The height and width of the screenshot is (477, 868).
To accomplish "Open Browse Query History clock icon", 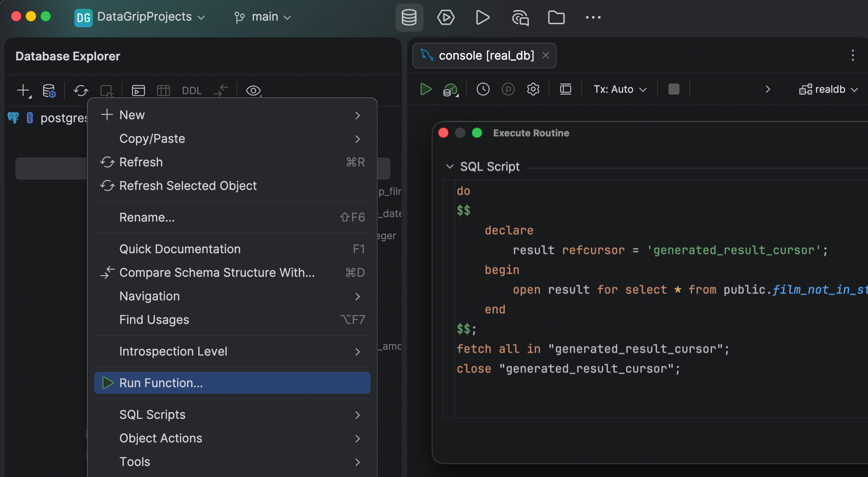I will click(x=483, y=89).
